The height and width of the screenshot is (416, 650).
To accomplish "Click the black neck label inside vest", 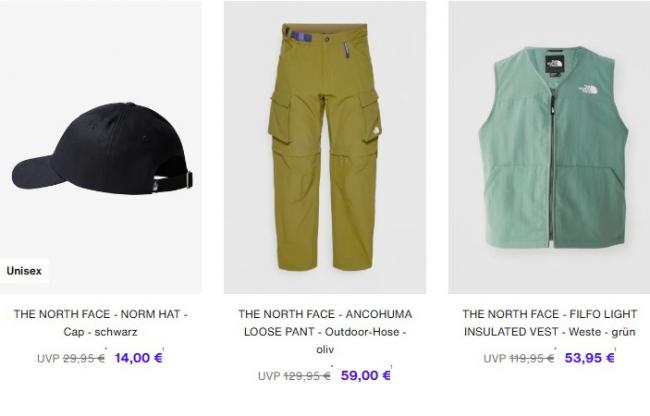I will point(553,63).
